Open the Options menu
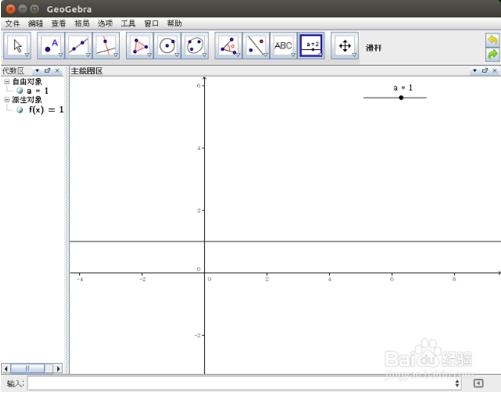Image resolution: width=501 pixels, height=393 pixels. click(105, 24)
